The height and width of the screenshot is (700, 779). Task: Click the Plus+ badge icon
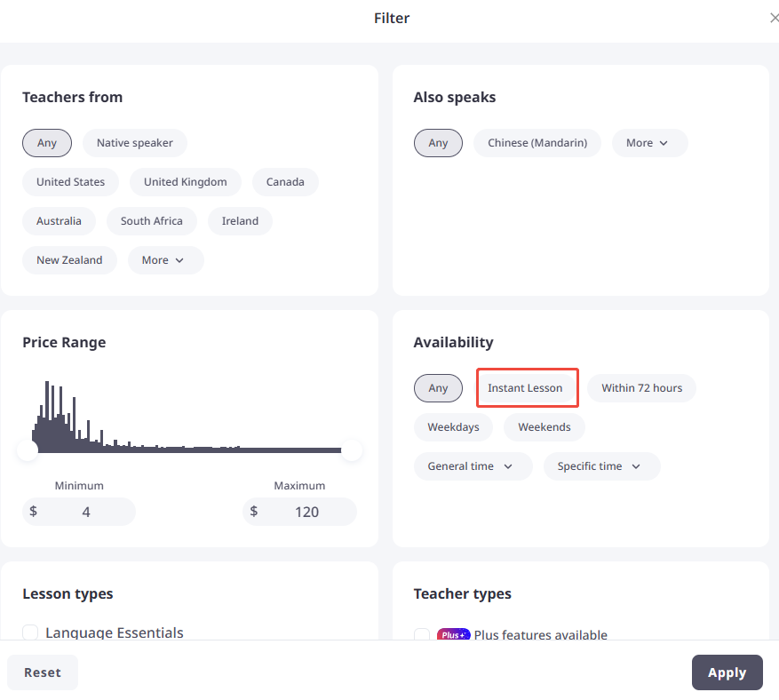coord(453,634)
